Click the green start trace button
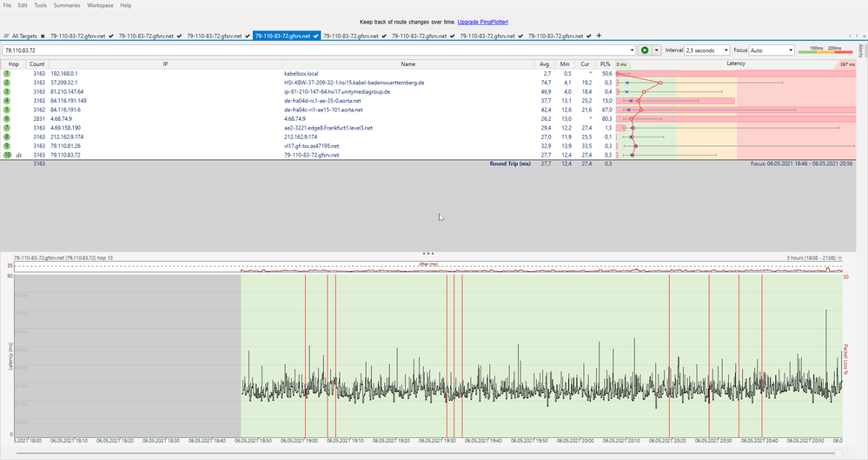 pyautogui.click(x=645, y=50)
